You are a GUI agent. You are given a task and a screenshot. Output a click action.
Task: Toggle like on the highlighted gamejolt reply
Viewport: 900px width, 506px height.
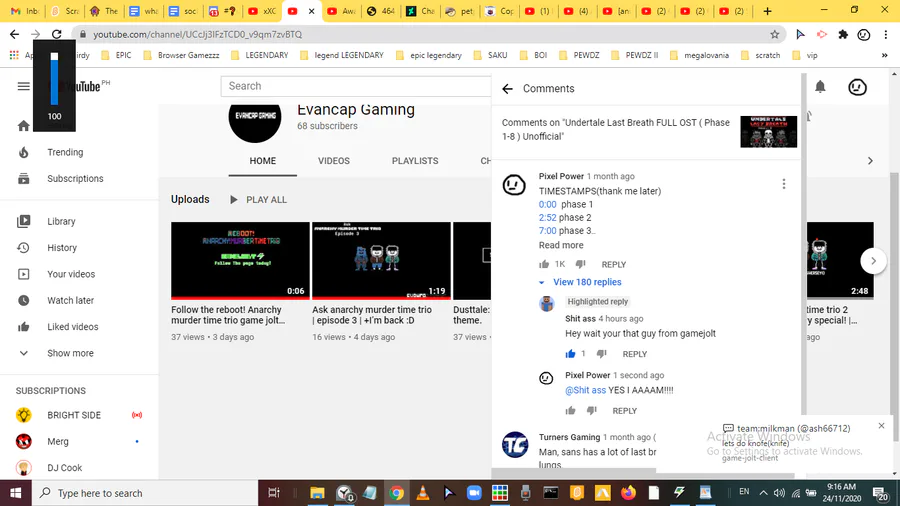tap(570, 354)
